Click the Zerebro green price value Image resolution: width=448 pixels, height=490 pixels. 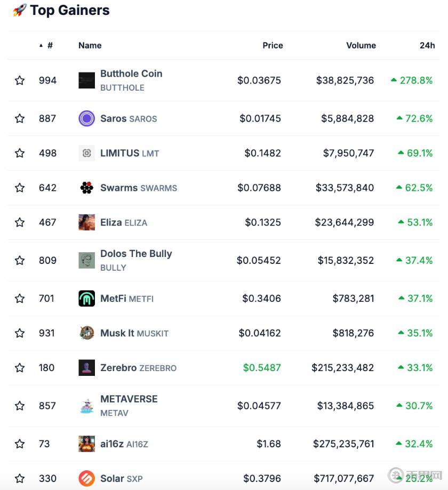click(262, 368)
